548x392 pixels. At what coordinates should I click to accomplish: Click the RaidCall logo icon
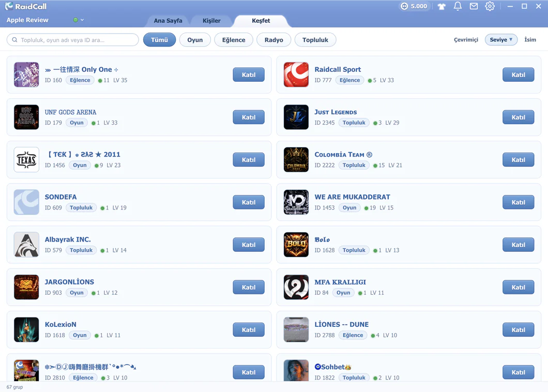(x=9, y=6)
